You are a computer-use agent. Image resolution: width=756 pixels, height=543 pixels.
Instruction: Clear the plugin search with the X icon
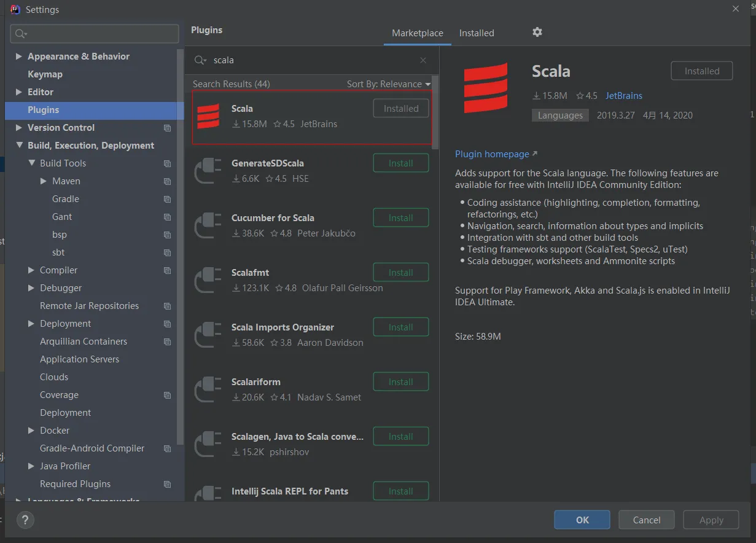tap(423, 60)
